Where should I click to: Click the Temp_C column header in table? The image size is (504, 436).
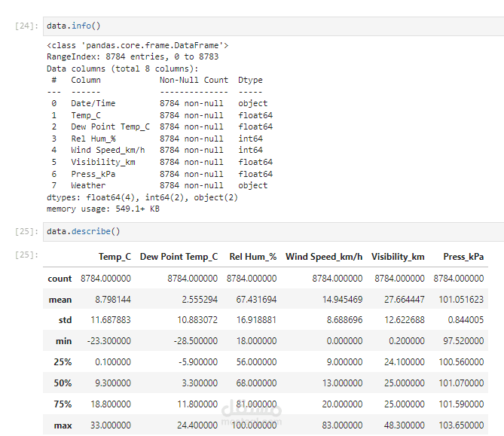(x=115, y=257)
